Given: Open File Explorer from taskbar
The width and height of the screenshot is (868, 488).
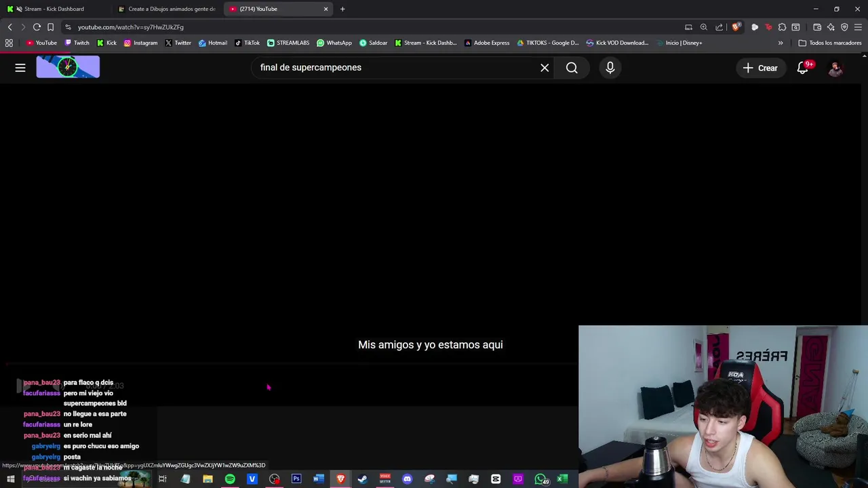Looking at the screenshot, I should [208, 479].
